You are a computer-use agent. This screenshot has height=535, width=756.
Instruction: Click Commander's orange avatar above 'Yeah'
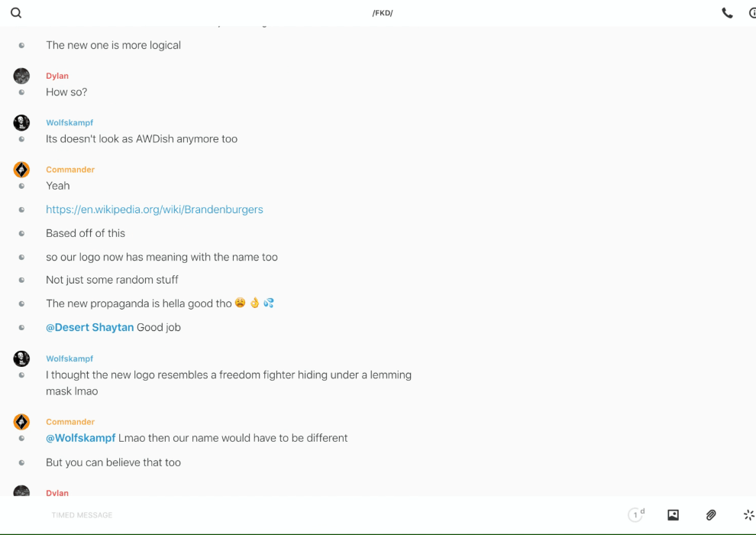click(21, 170)
